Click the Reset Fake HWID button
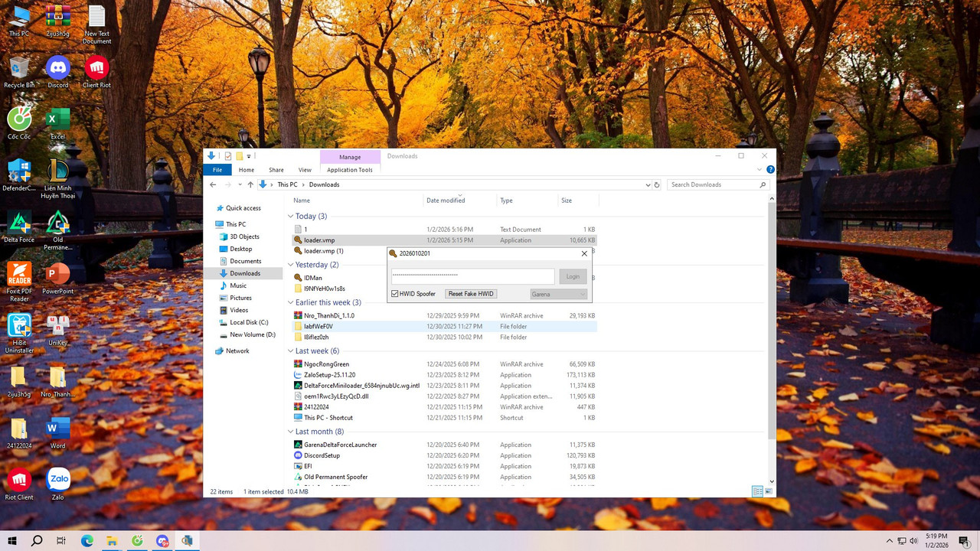980x551 pixels. point(471,294)
